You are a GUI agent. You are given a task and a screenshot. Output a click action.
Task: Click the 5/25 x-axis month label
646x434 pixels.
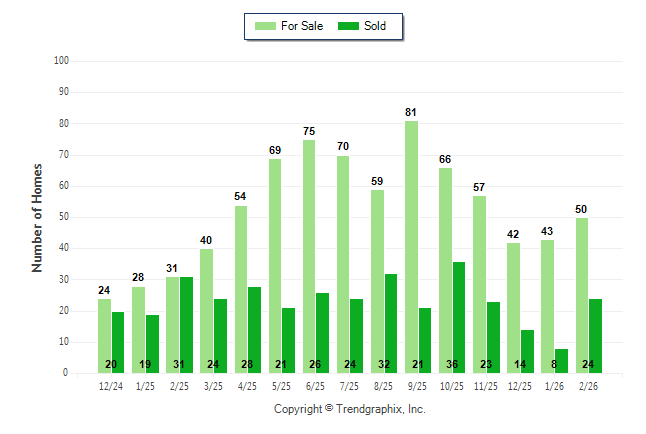coord(281,386)
